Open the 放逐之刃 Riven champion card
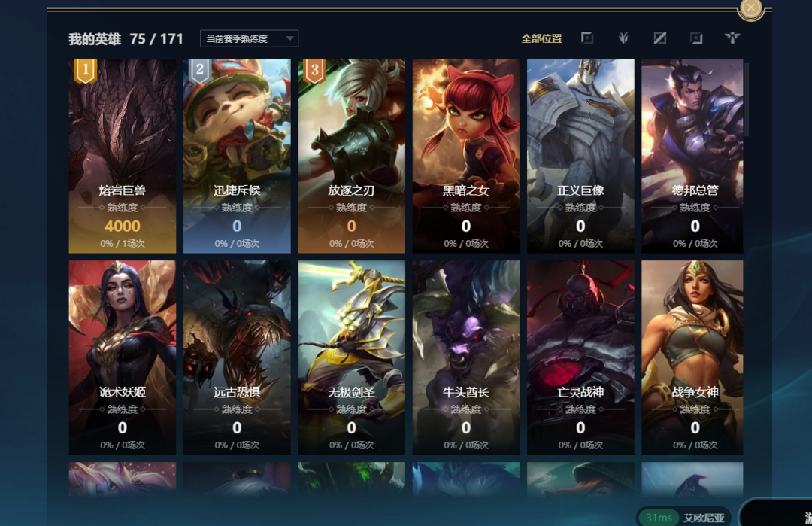812x526 pixels. [x=351, y=156]
